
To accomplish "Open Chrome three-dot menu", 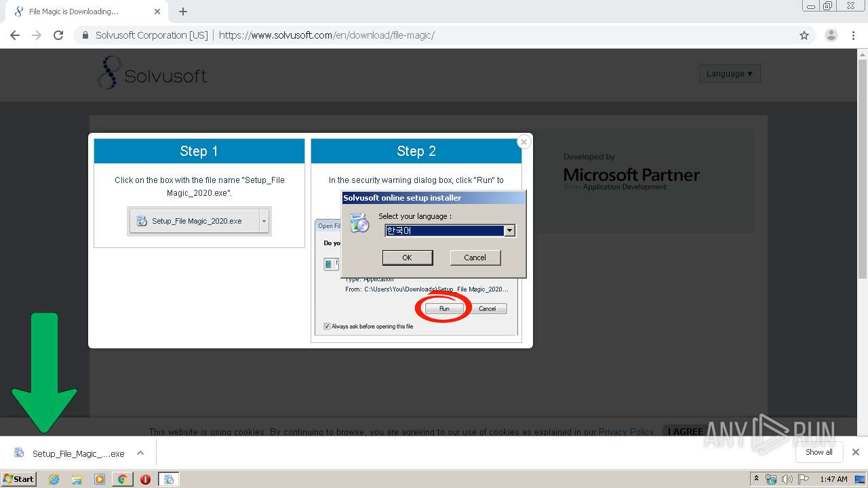I will [853, 35].
